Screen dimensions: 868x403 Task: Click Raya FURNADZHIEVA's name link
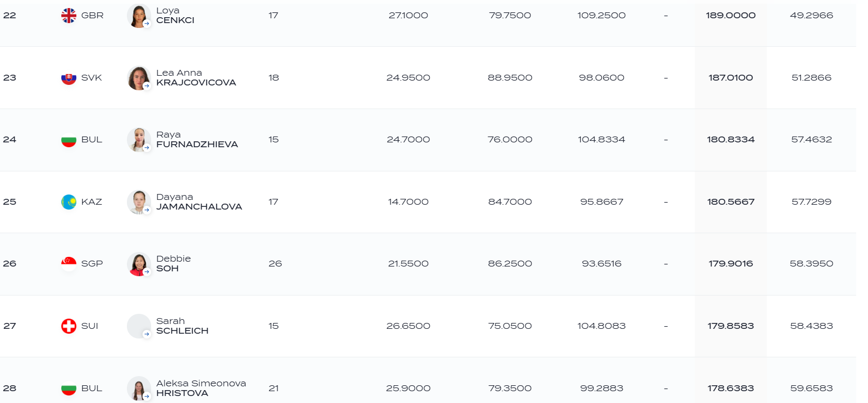[197, 140]
